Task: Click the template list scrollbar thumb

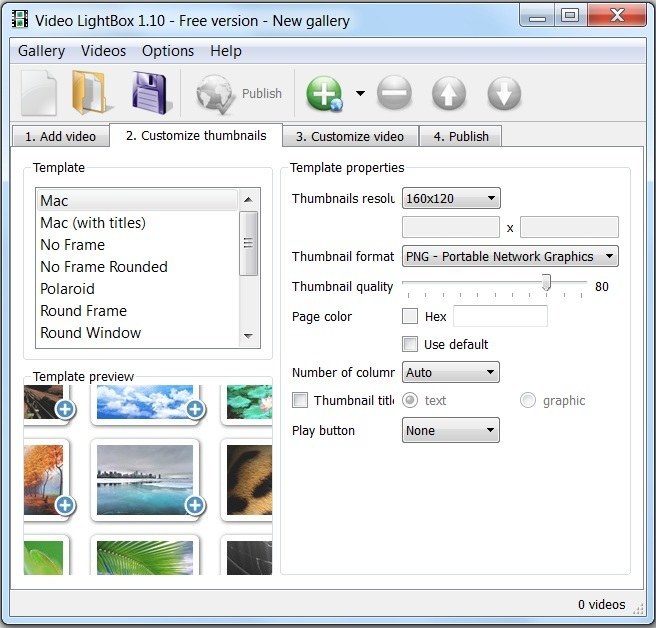Action: coord(248,243)
